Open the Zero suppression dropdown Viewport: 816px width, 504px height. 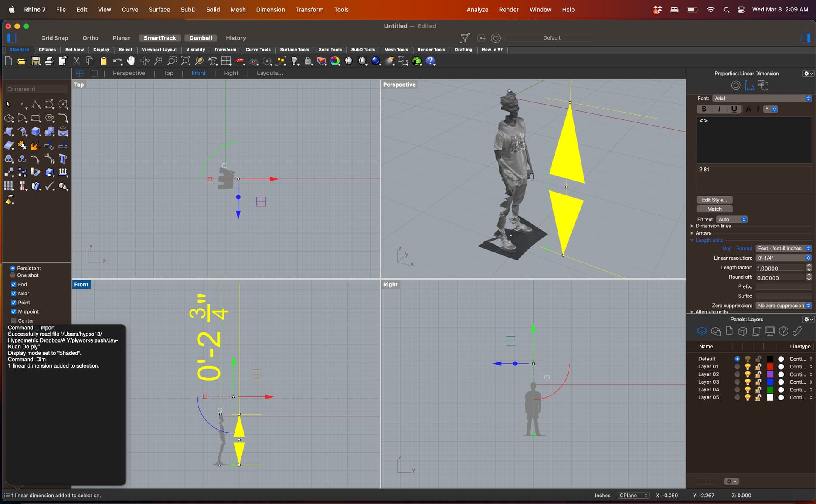tap(783, 306)
